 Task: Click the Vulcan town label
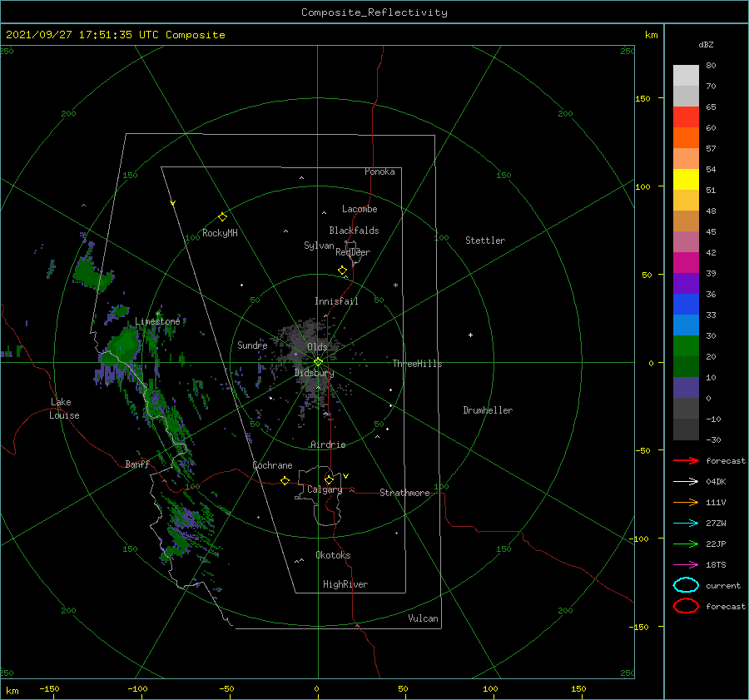tap(423, 618)
